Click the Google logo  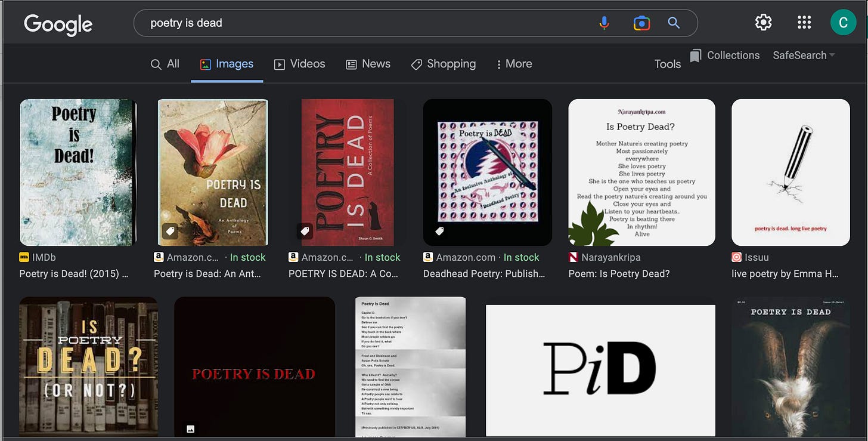click(x=58, y=24)
